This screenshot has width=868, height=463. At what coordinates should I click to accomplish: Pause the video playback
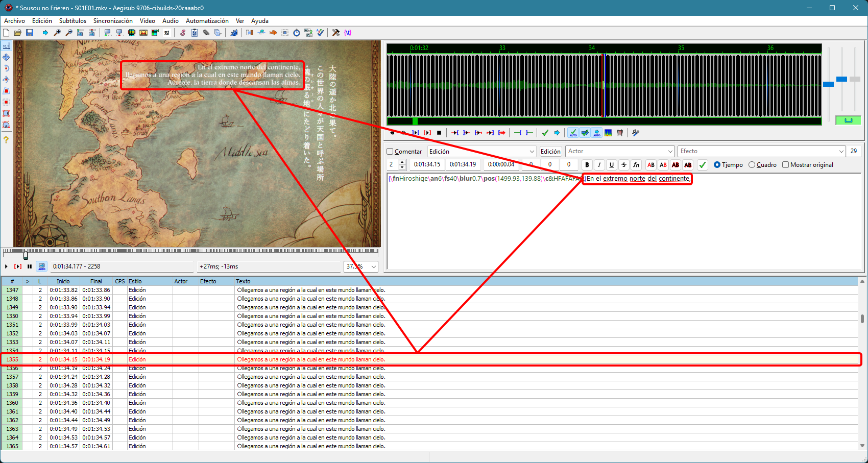click(x=30, y=266)
